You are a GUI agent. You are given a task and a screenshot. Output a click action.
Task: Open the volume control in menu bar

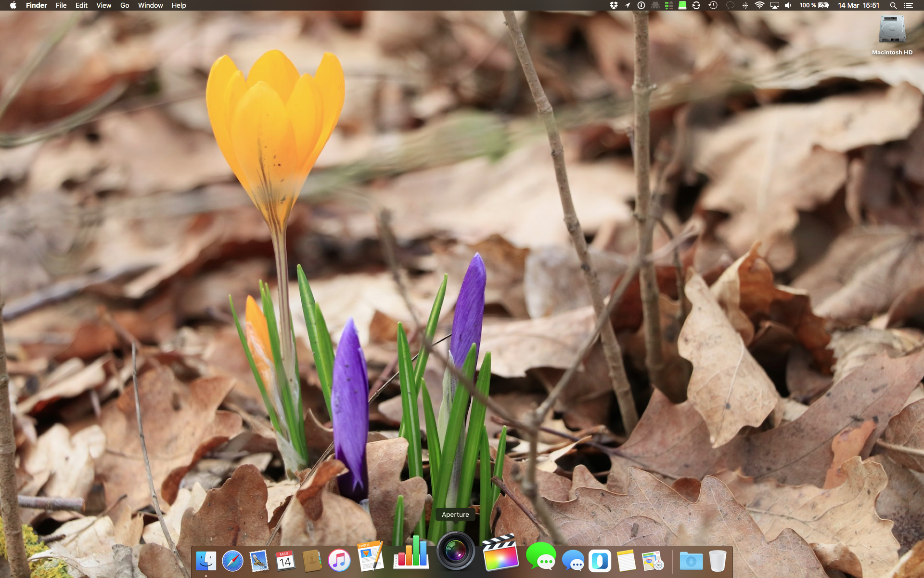click(x=788, y=5)
